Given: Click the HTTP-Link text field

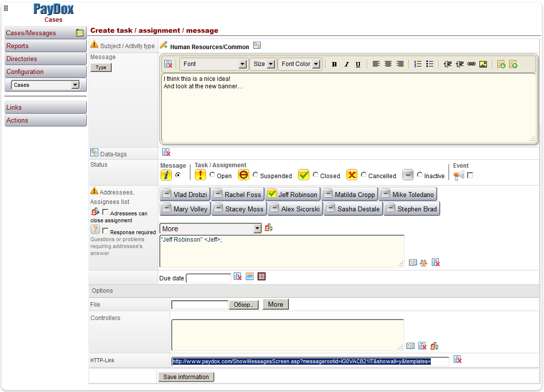Looking at the screenshot, I should tap(310, 361).
